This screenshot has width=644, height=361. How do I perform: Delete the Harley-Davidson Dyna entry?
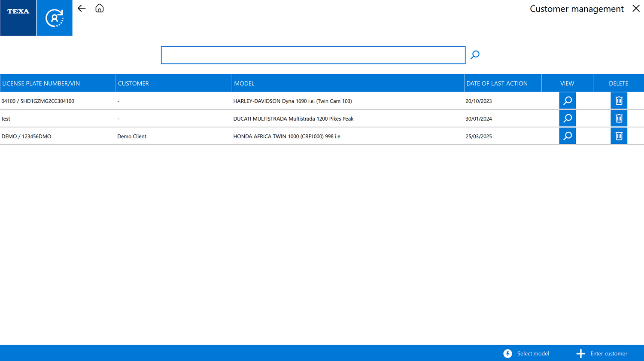coord(619,100)
